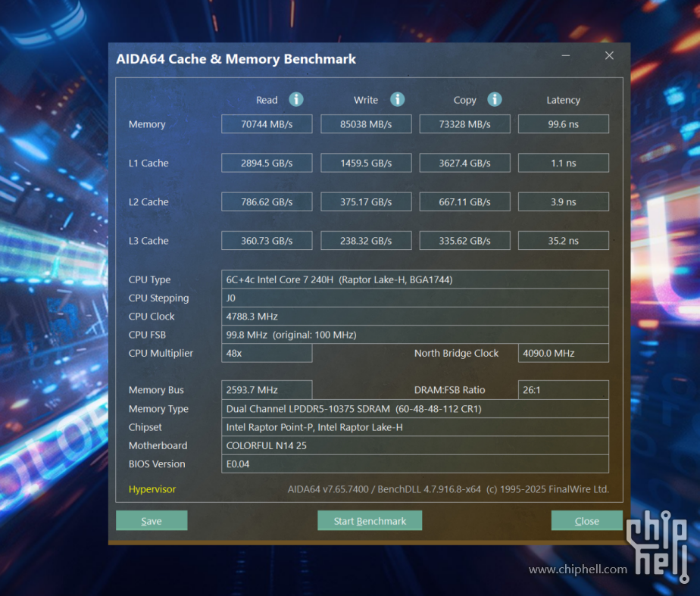The width and height of the screenshot is (700, 596).
Task: Click L3 Cache latency 35.2 ns
Action: pos(563,241)
